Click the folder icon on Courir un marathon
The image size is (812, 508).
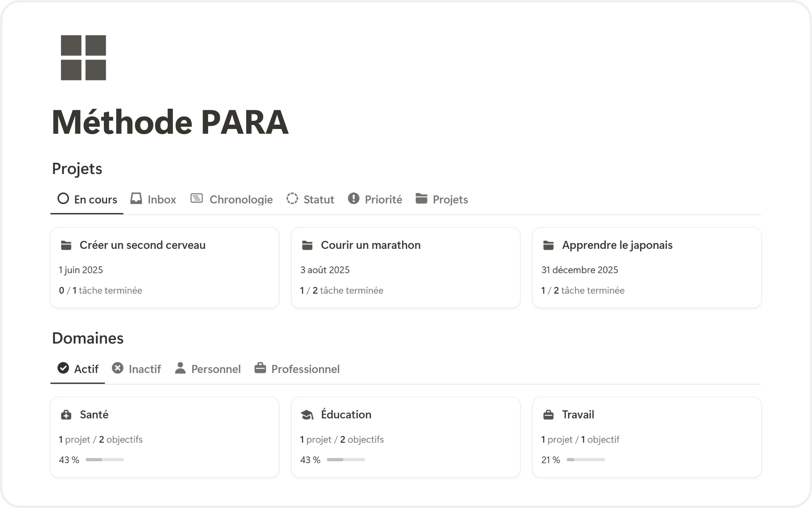click(307, 245)
